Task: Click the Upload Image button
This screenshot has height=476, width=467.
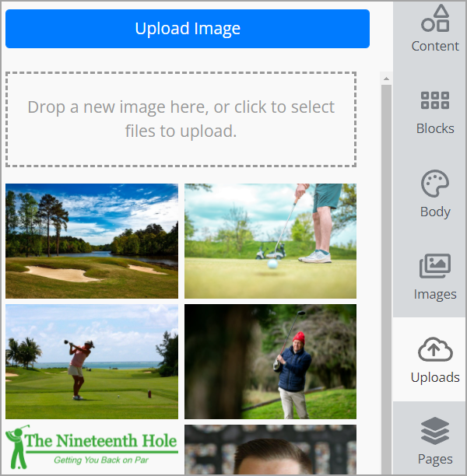Action: coord(188,29)
